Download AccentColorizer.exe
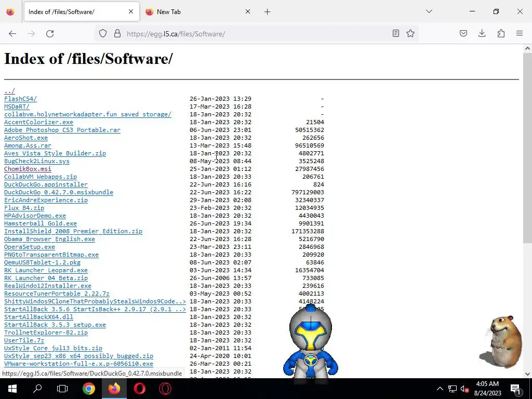Viewport: 532px width, 399px height. tap(38, 122)
